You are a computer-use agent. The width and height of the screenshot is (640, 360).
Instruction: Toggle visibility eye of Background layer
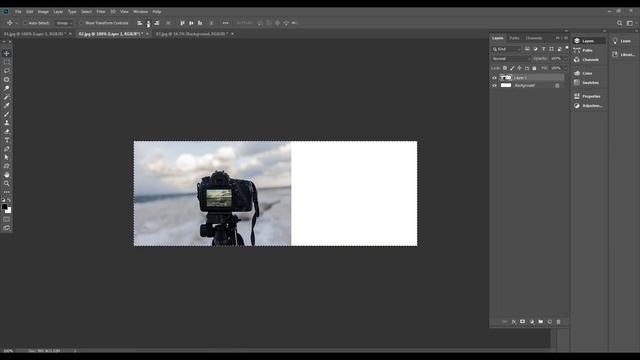tap(494, 86)
